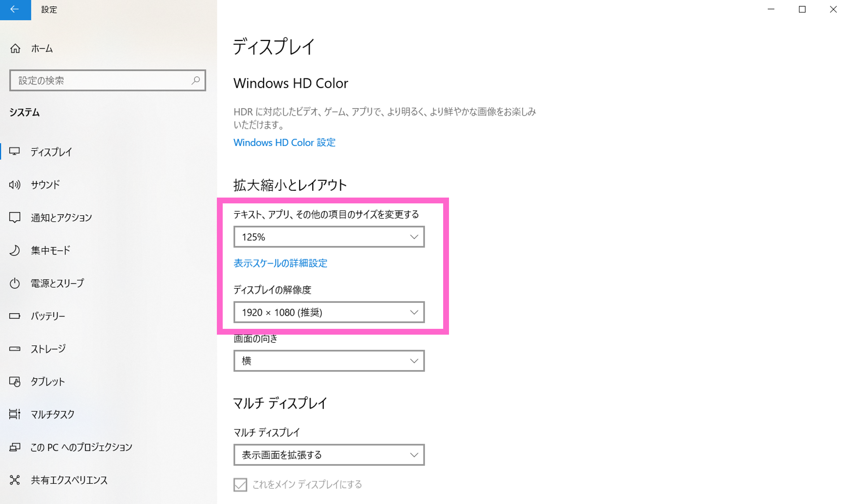Click the 通知とアクション speech bubble icon
Viewport: 846px width, 504px height.
point(15,218)
